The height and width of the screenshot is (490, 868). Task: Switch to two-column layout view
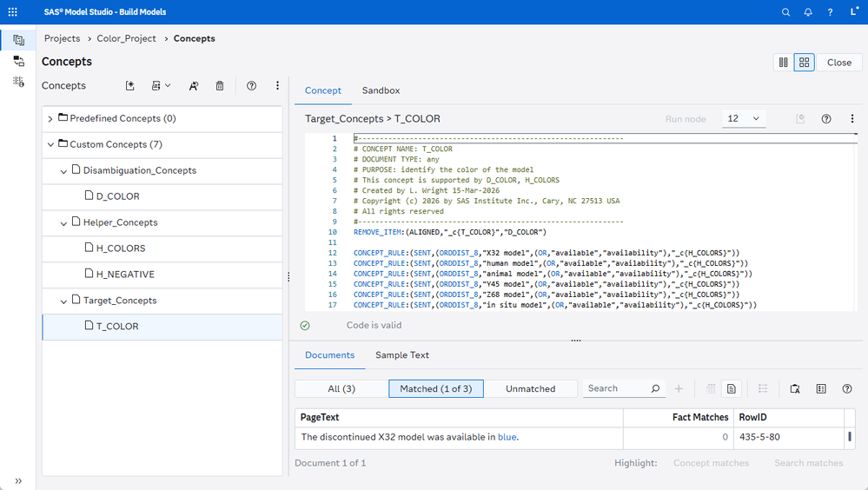[784, 63]
